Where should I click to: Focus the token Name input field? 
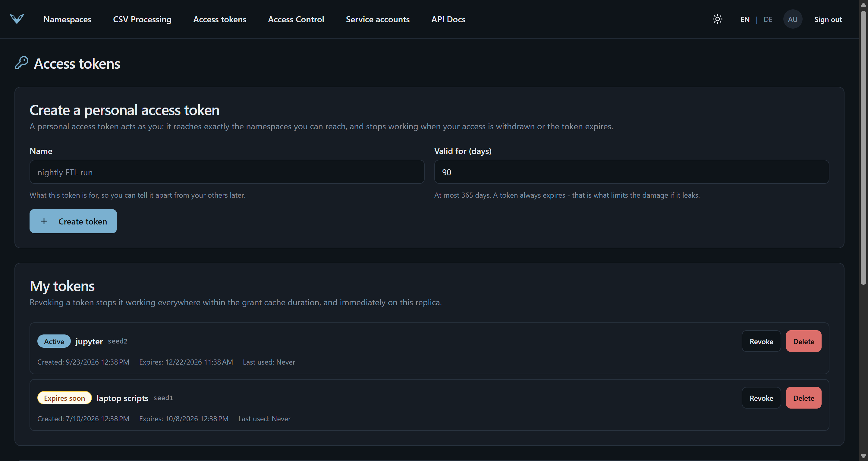pyautogui.click(x=227, y=172)
